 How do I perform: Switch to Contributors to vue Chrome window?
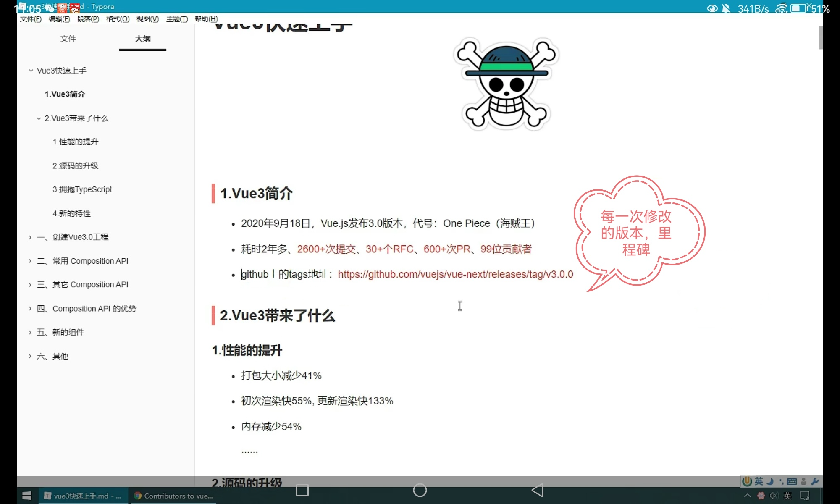pos(174,496)
